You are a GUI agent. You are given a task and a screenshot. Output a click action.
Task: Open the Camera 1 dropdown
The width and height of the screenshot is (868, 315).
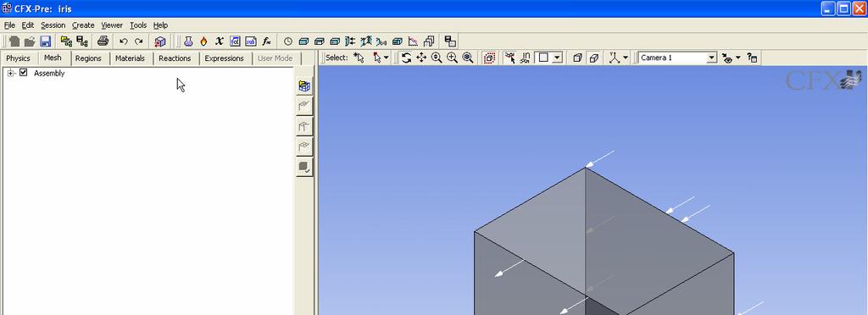pos(711,58)
